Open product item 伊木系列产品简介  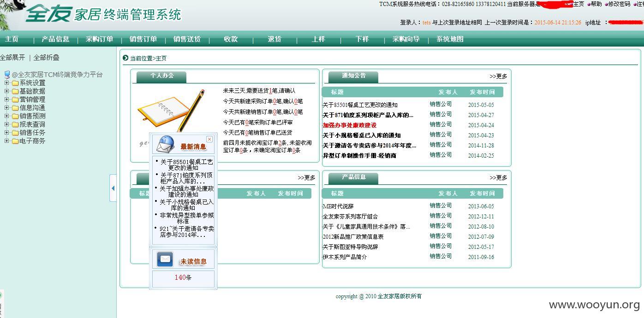click(344, 257)
